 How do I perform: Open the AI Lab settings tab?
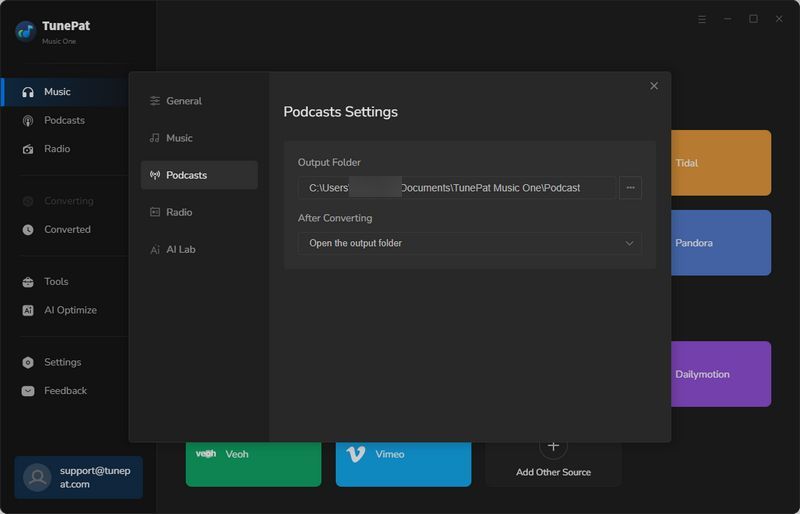pyautogui.click(x=180, y=249)
